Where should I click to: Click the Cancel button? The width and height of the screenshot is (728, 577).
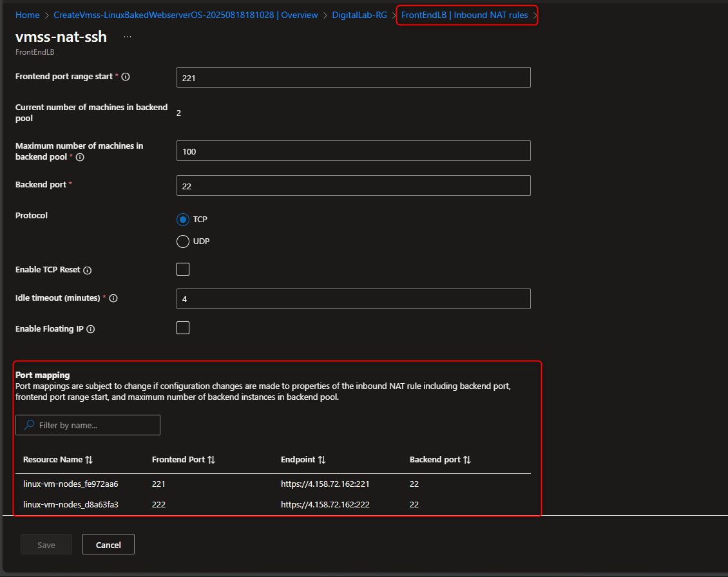[x=108, y=544]
